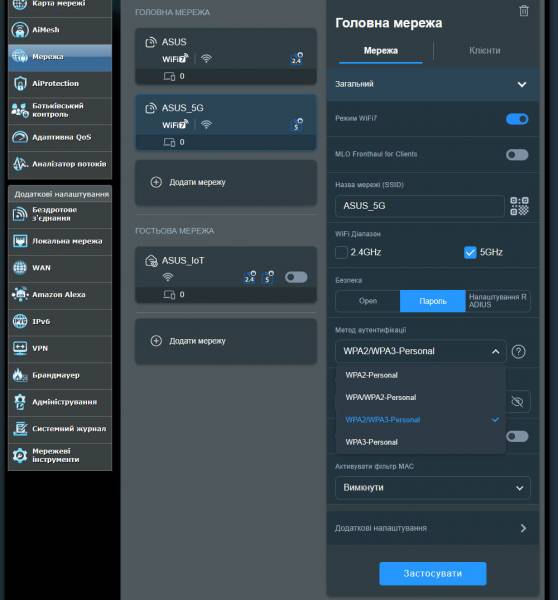Open the WAN globe icon
This screenshot has width=558, height=600.
(x=20, y=268)
